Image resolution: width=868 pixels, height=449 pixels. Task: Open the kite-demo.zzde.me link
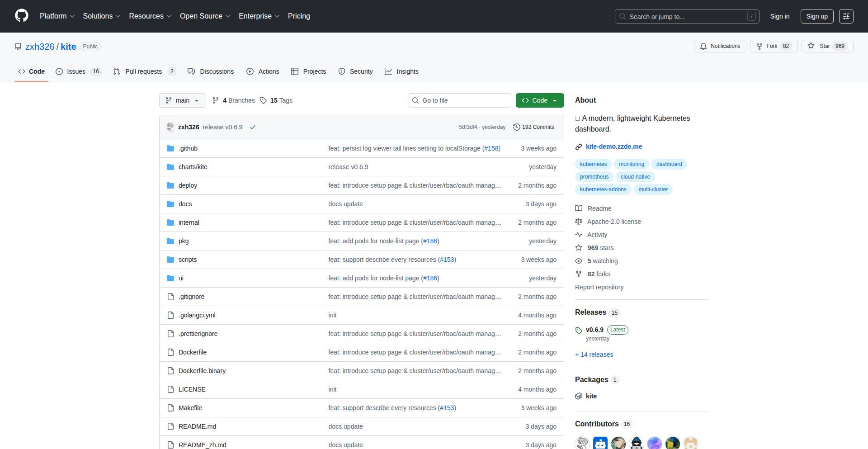pyautogui.click(x=613, y=147)
